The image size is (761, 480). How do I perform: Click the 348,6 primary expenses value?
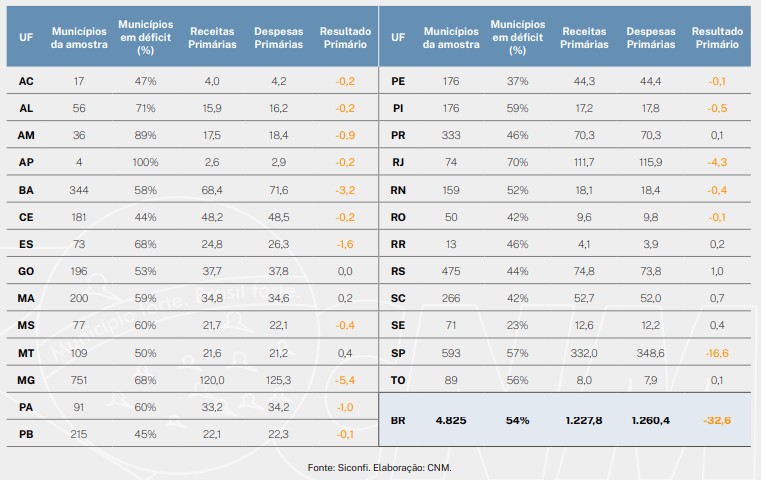pos(650,352)
